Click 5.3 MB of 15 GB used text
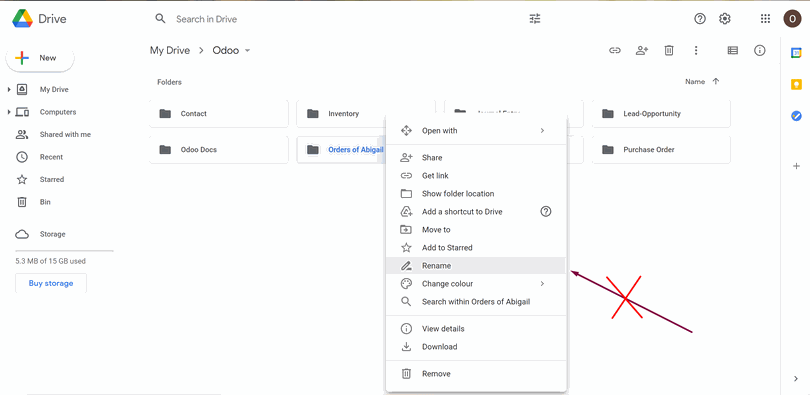Viewport: 810px width, 395px height. 51,261
